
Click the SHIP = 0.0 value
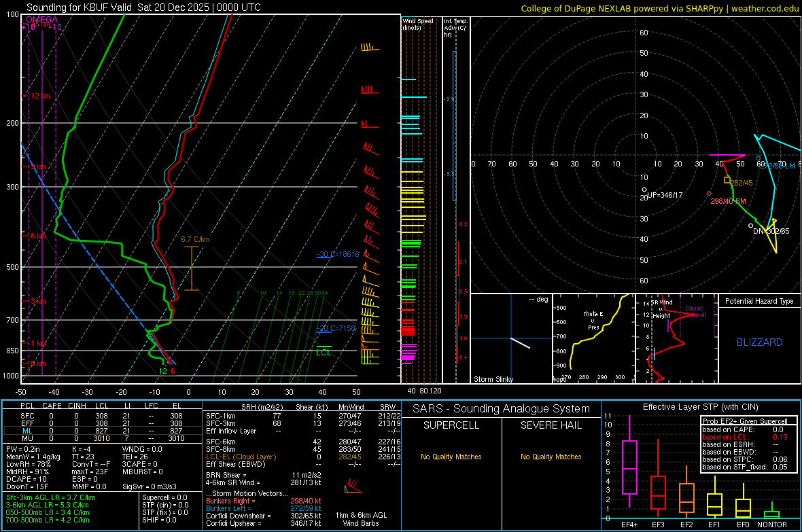(x=159, y=520)
